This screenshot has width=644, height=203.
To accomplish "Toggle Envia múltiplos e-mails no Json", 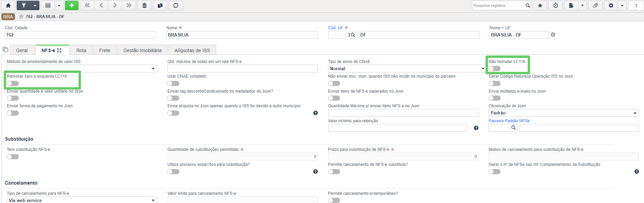I will (x=494, y=98).
